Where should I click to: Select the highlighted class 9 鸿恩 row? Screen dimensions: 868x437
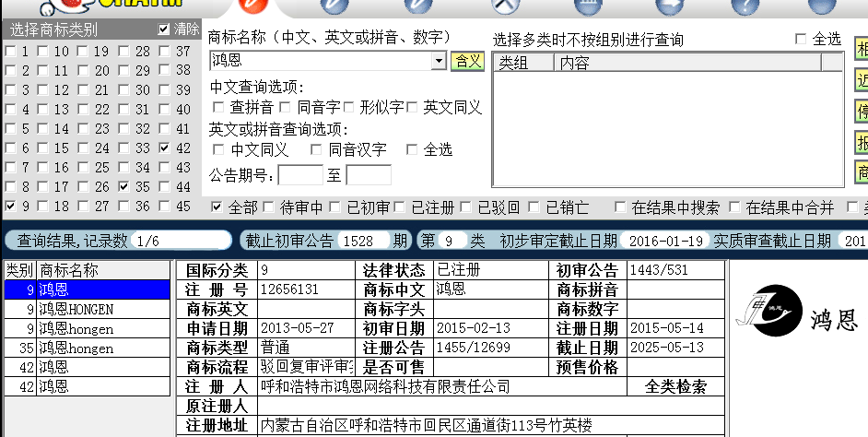pyautogui.click(x=88, y=289)
